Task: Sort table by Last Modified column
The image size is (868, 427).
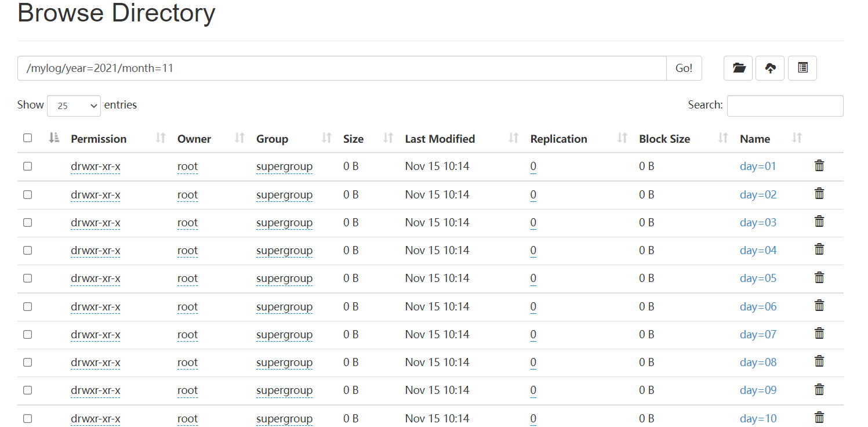Action: pyautogui.click(x=514, y=138)
